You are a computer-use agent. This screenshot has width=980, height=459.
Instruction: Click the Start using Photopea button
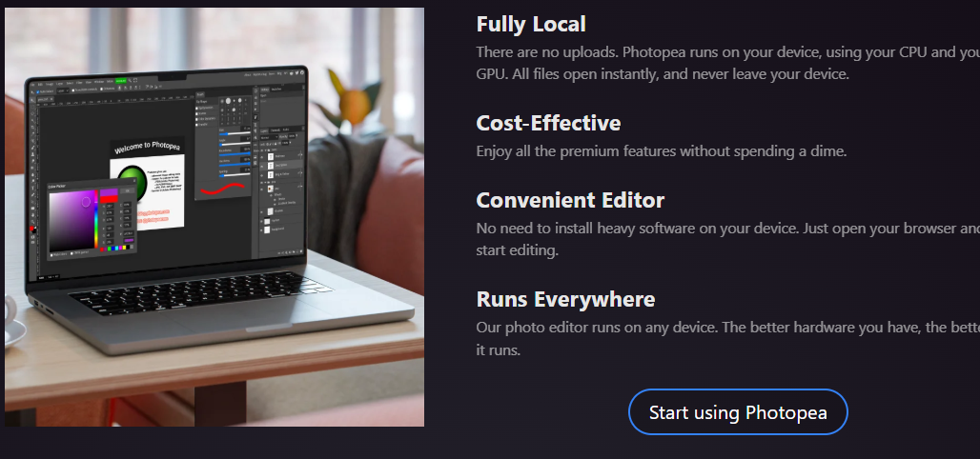tap(738, 412)
